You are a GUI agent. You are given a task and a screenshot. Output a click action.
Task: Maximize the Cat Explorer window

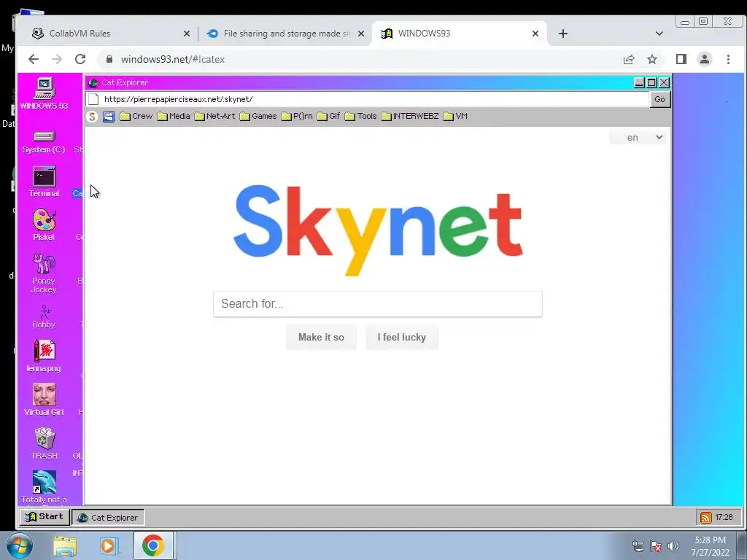point(651,83)
